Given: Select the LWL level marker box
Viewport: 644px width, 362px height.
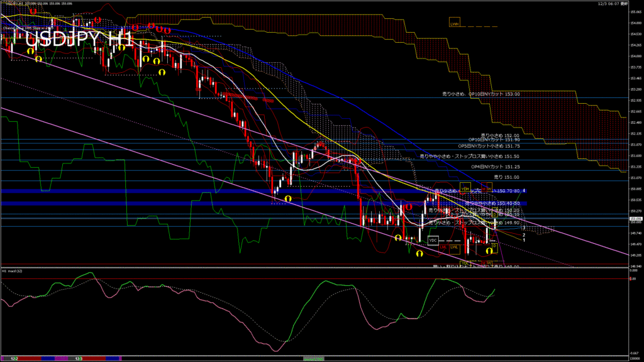Looking at the screenshot, I should point(454,247).
